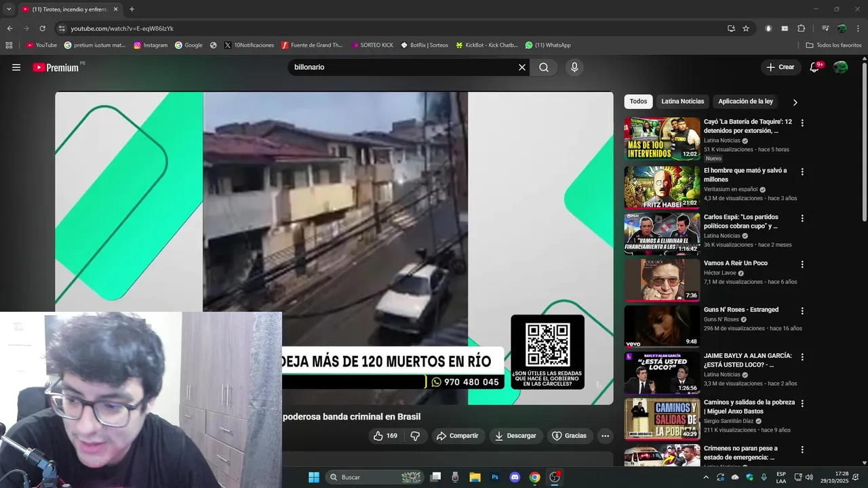
Task: Open options for Jaime Bayly video
Action: click(802, 357)
